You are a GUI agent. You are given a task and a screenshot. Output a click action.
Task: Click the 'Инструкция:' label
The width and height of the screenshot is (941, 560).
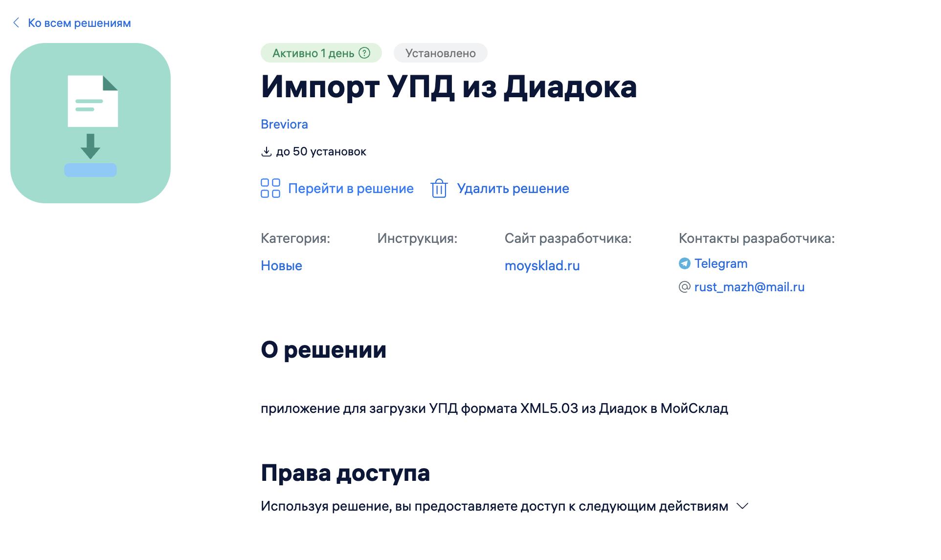417,238
